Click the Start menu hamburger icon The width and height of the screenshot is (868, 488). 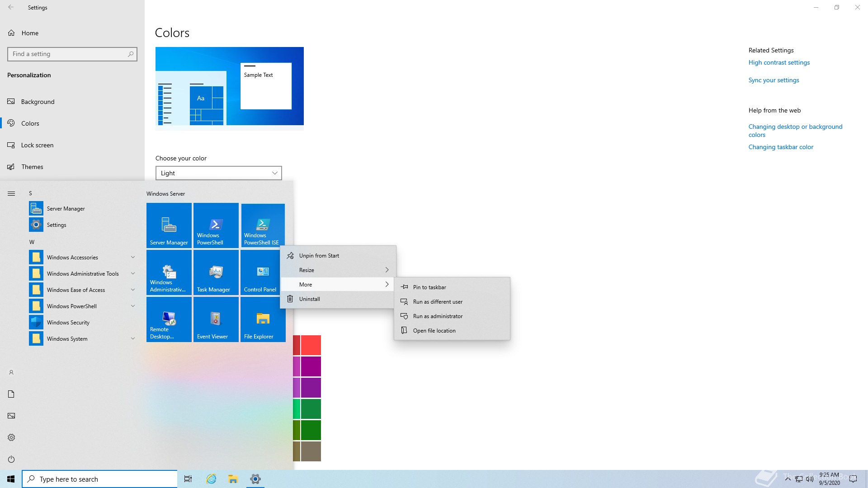tap(11, 193)
